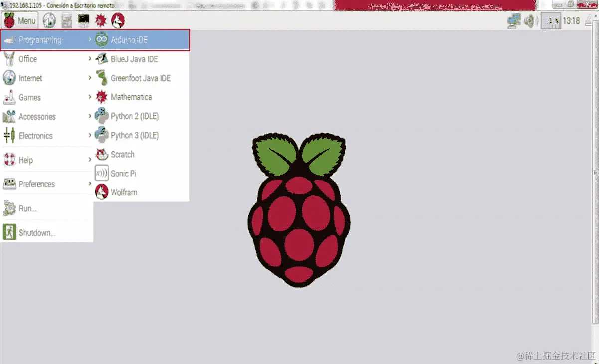The height and width of the screenshot is (364, 599).
Task: Click the CPU usage monitor graph
Action: point(551,21)
